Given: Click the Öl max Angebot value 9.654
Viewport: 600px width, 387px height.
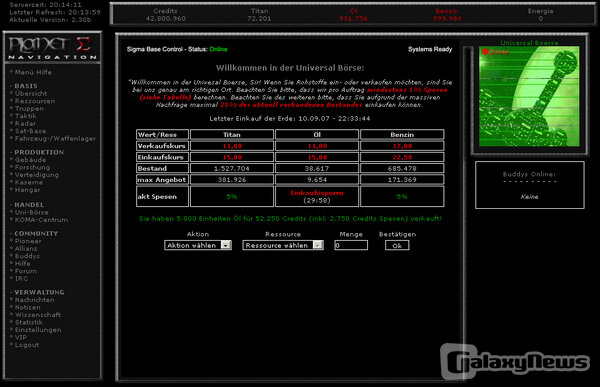Looking at the screenshot, I should [317, 180].
